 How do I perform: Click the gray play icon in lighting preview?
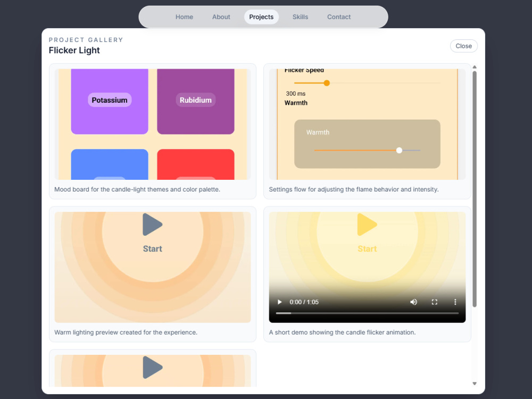coord(152,225)
